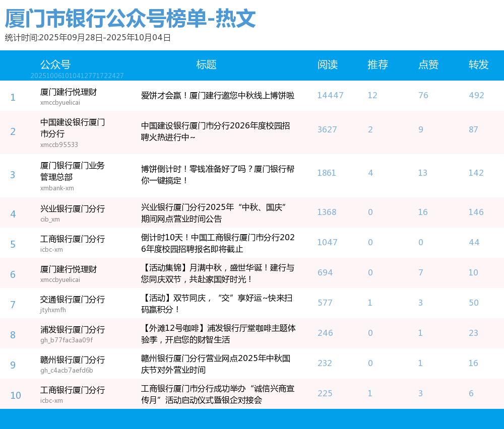Click the read count 14447
Image resolution: width=504 pixels, height=429 pixels.
(x=330, y=96)
